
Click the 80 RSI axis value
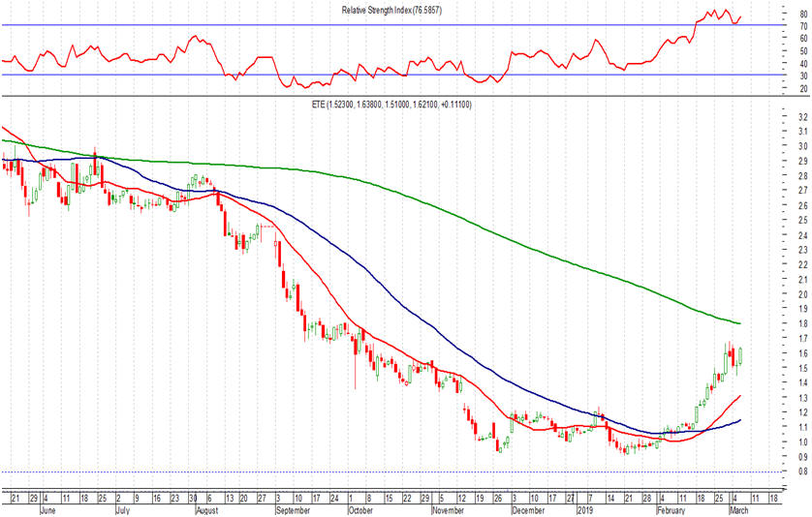point(803,14)
